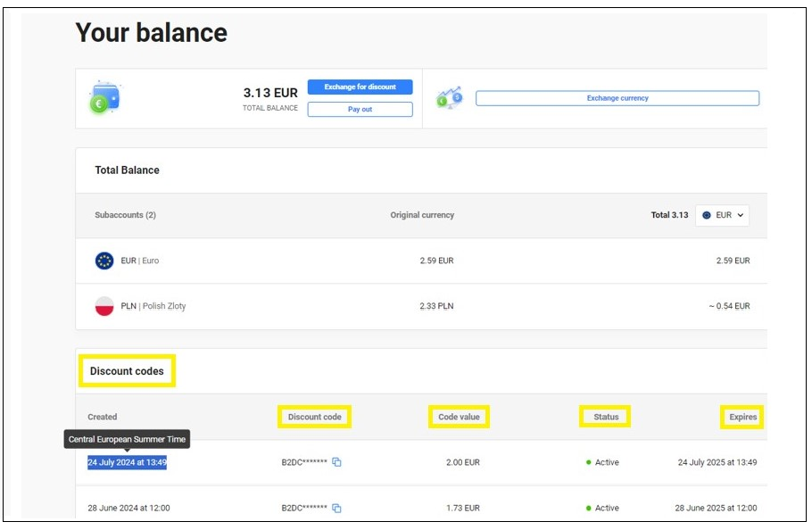
Task: Select the EUR Euro subaccount row
Action: pyautogui.click(x=421, y=261)
